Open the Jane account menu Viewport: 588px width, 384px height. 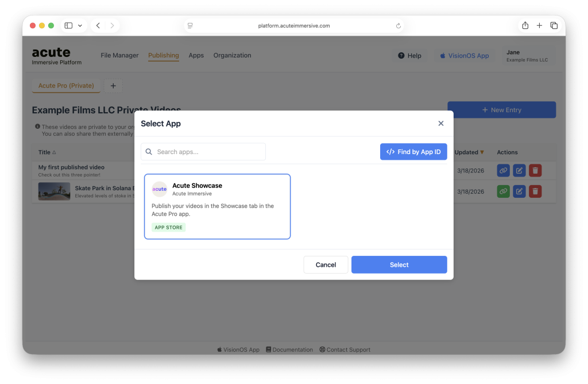coord(527,56)
